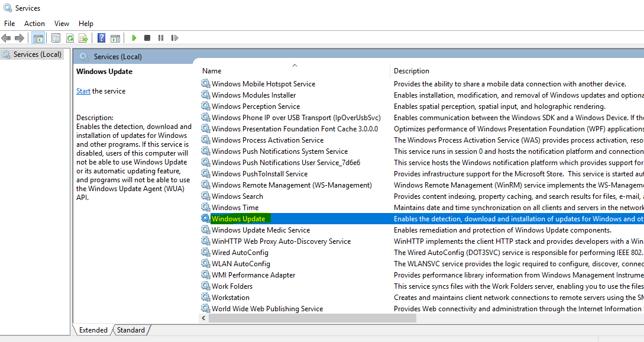This screenshot has height=342, width=644.
Task: Switch to the Extended tab
Action: pos(93,330)
